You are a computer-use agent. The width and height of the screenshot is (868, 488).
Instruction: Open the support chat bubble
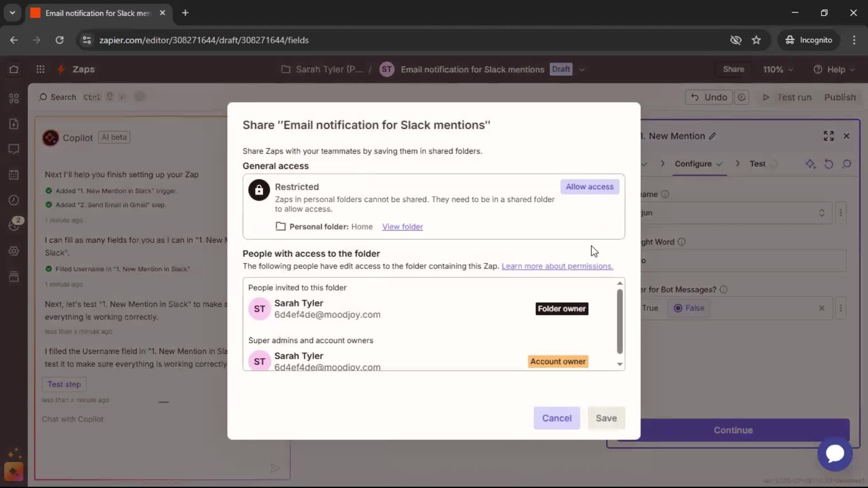tap(835, 454)
